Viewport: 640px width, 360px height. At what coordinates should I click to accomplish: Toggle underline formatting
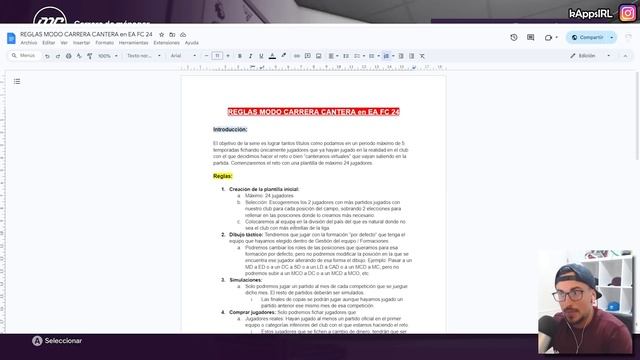point(261,56)
